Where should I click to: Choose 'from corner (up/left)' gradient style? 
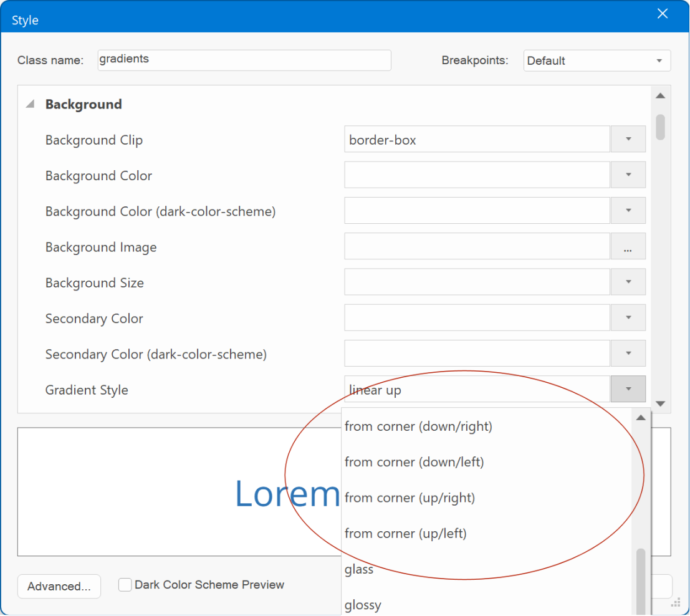pos(405,534)
